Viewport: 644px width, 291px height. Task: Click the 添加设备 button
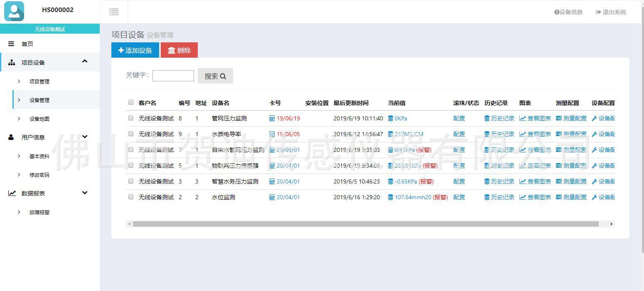point(135,50)
